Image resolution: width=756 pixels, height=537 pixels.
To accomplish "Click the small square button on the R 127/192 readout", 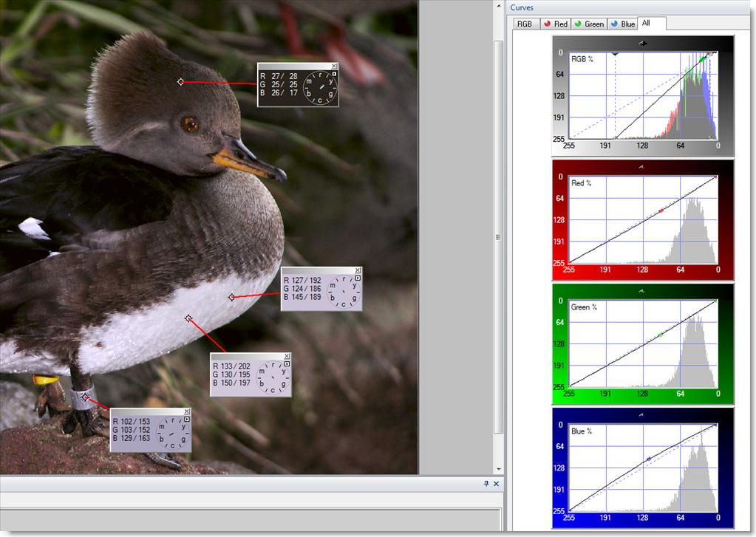I will 358,278.
